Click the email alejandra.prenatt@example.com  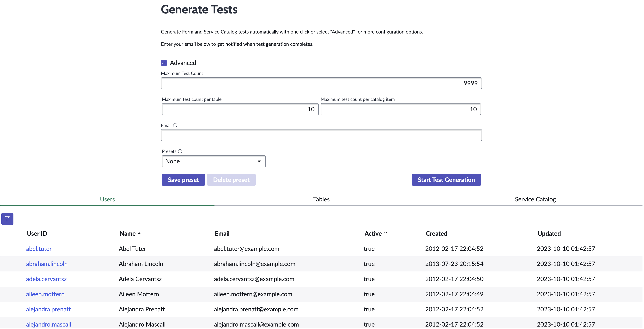pyautogui.click(x=256, y=309)
